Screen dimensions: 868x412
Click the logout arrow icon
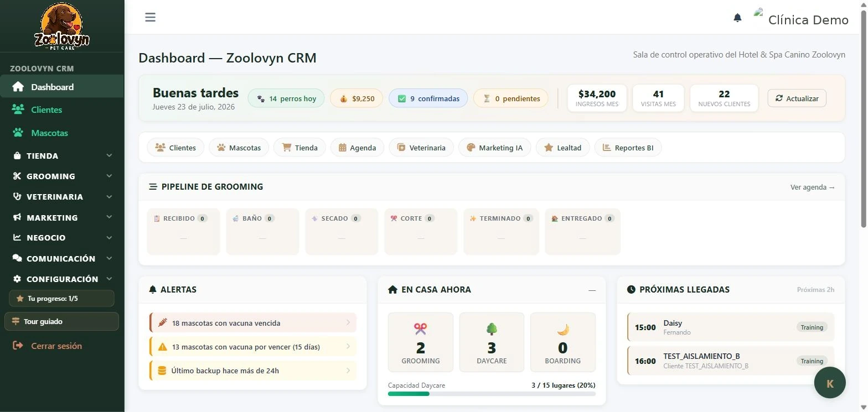click(x=18, y=346)
